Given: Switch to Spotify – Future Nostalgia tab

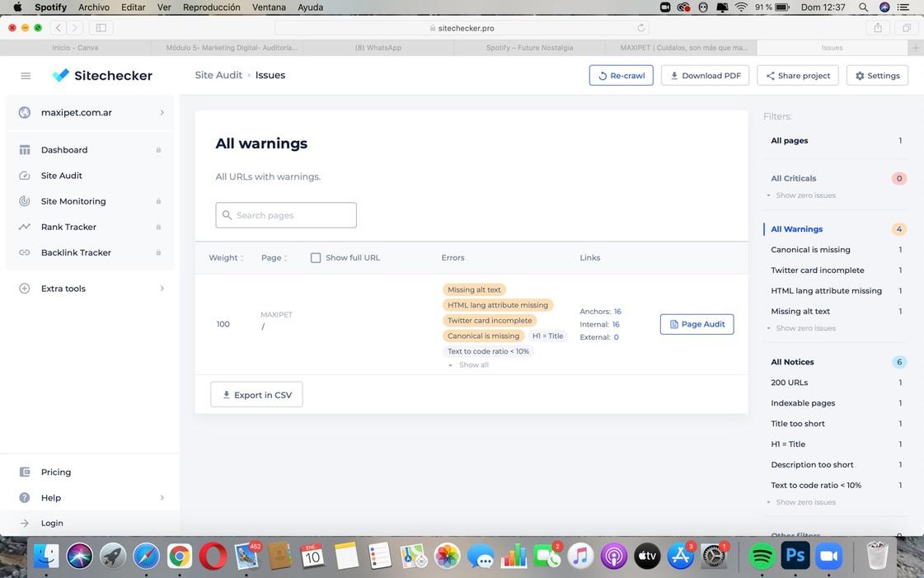Looking at the screenshot, I should tap(529, 48).
